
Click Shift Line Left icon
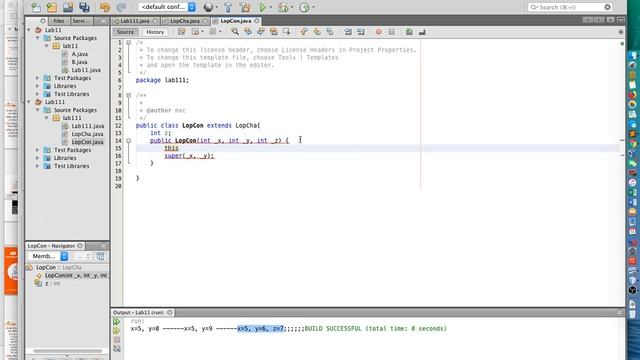click(348, 32)
